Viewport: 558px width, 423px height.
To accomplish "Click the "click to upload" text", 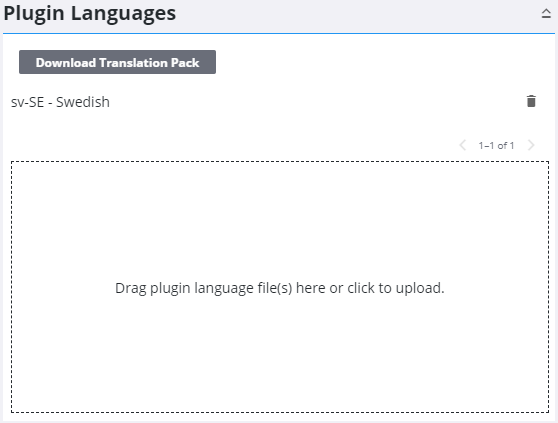I will point(396,288).
